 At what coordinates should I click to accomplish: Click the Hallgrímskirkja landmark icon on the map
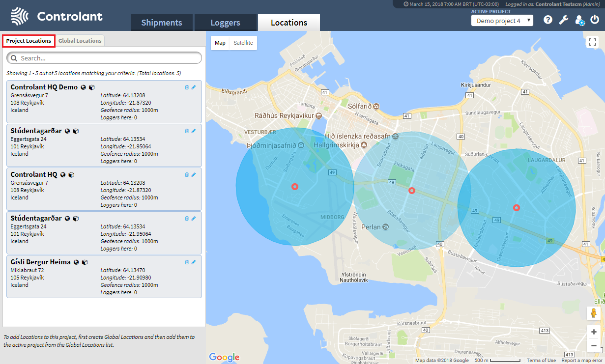click(364, 145)
